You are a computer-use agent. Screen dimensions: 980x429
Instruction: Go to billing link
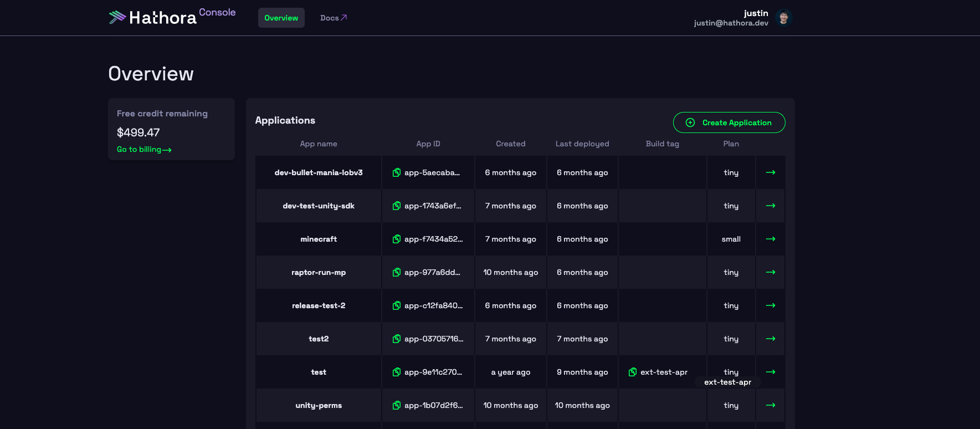coord(144,150)
